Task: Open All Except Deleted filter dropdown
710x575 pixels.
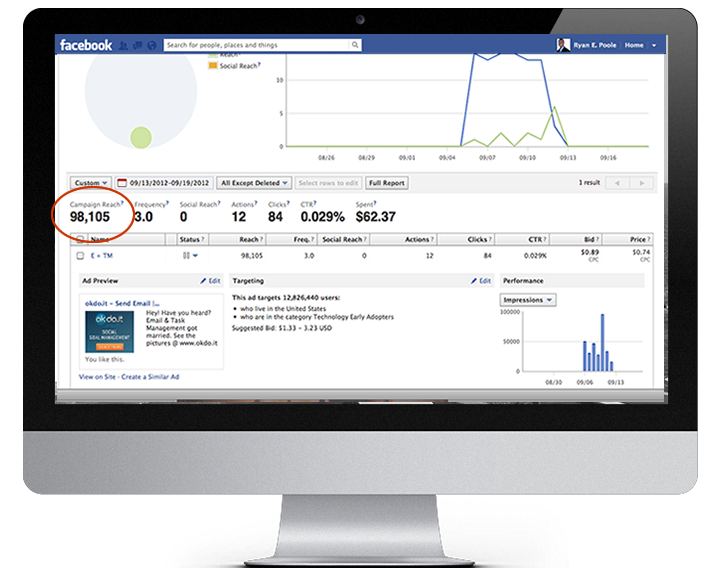Action: pos(254,183)
